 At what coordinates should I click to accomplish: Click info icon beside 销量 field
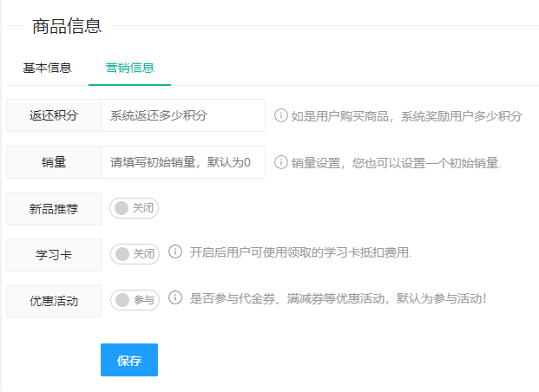tap(281, 162)
